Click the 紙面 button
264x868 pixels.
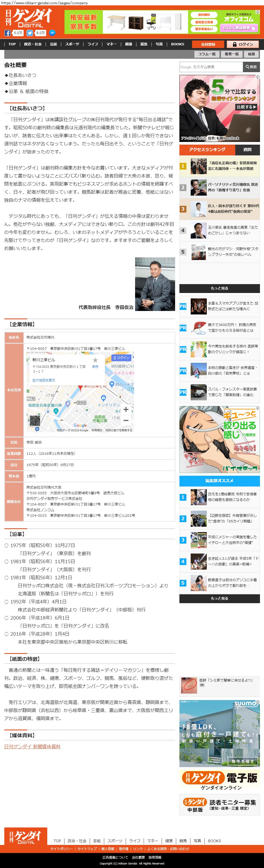(252, 54)
